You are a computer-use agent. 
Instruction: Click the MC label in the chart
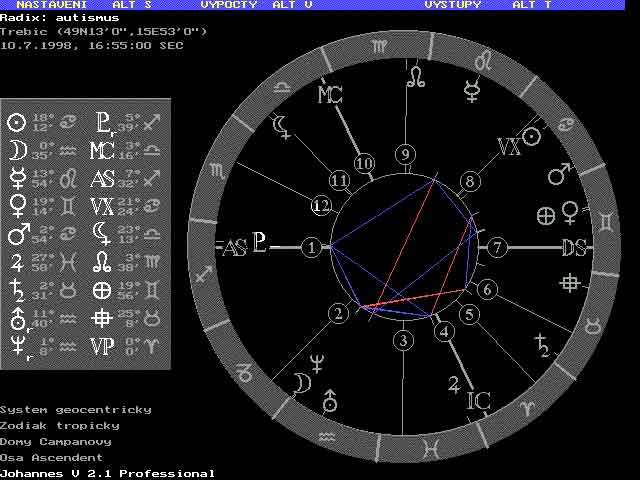[330, 95]
